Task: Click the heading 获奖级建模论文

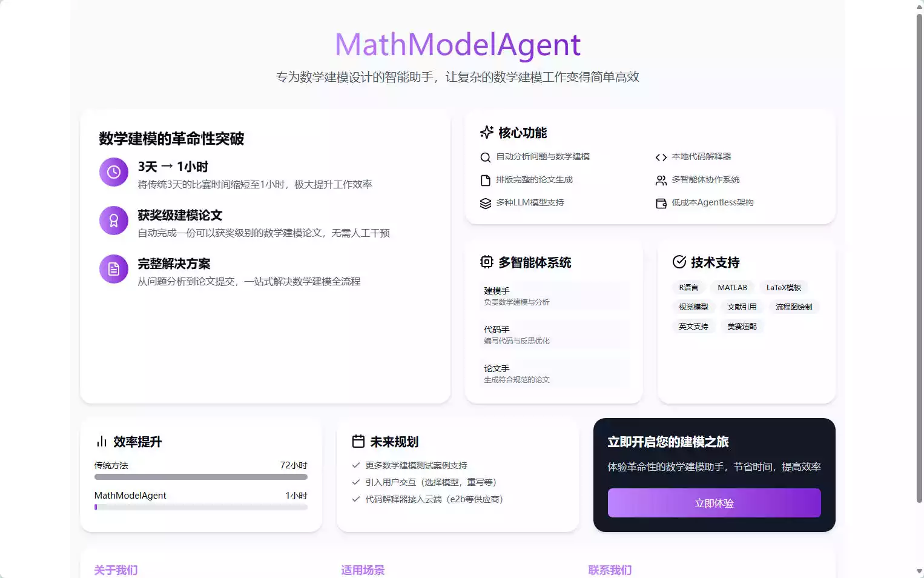Action: [180, 215]
